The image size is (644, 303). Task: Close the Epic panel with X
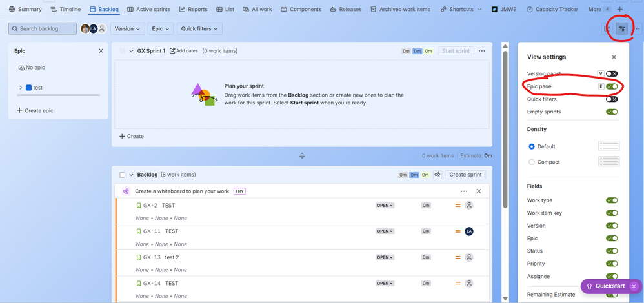(101, 51)
